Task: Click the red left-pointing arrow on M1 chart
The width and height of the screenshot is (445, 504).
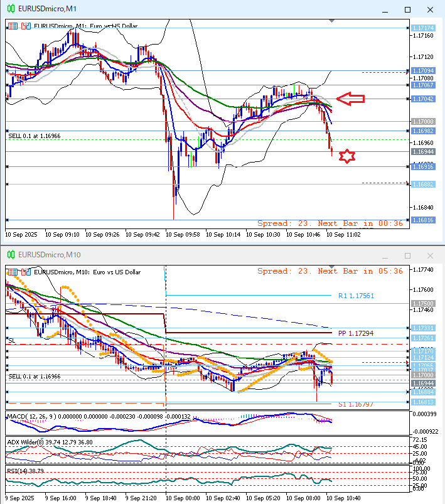Action: [350, 98]
